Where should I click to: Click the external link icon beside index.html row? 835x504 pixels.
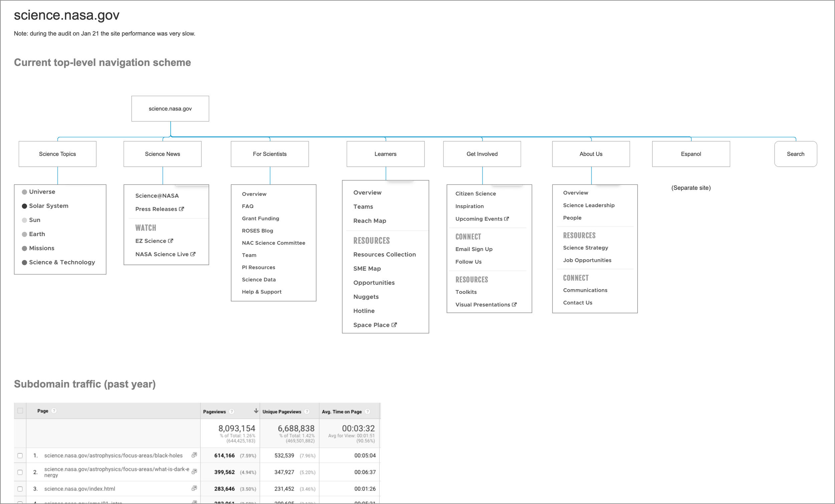pos(194,488)
